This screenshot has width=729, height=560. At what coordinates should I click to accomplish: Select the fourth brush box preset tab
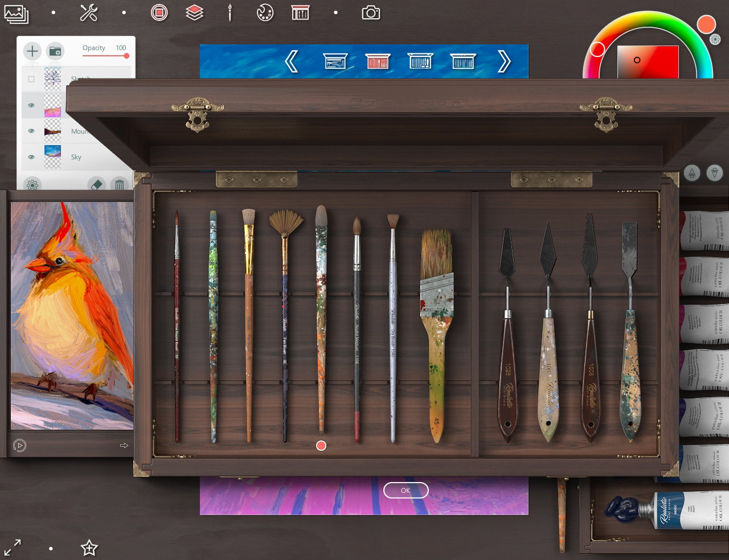point(462,61)
